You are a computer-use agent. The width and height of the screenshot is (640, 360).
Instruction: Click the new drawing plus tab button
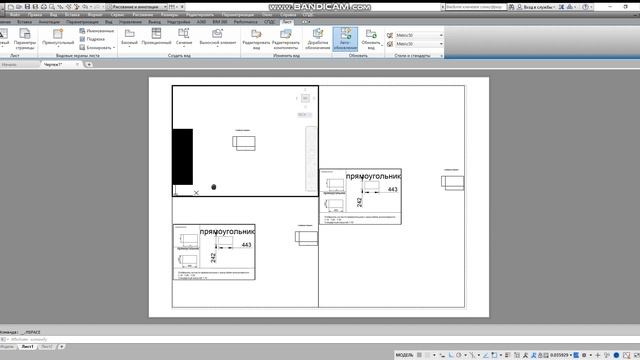pyautogui.click(x=89, y=64)
